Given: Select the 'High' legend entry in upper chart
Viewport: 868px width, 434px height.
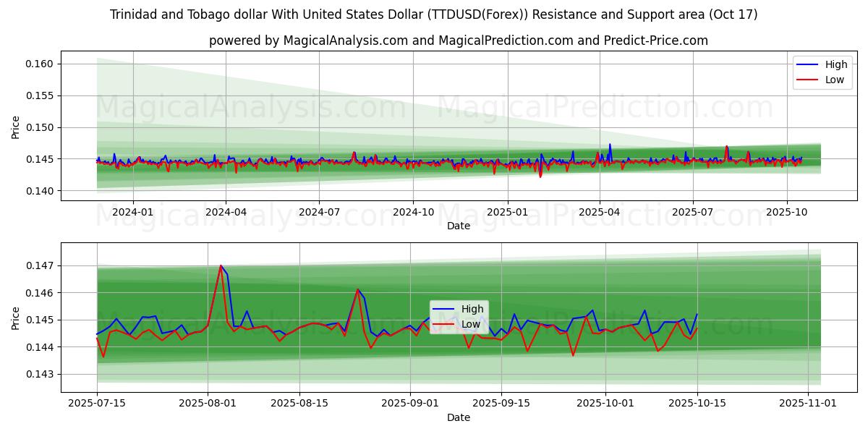Looking at the screenshot, I should click(836, 64).
